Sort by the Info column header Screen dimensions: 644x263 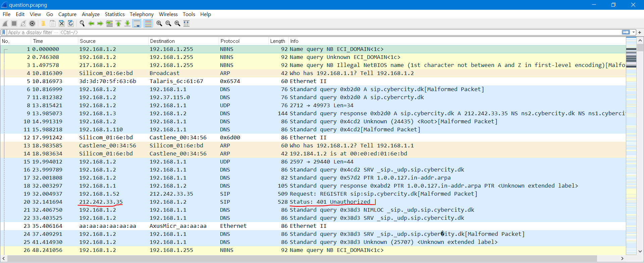[457, 41]
